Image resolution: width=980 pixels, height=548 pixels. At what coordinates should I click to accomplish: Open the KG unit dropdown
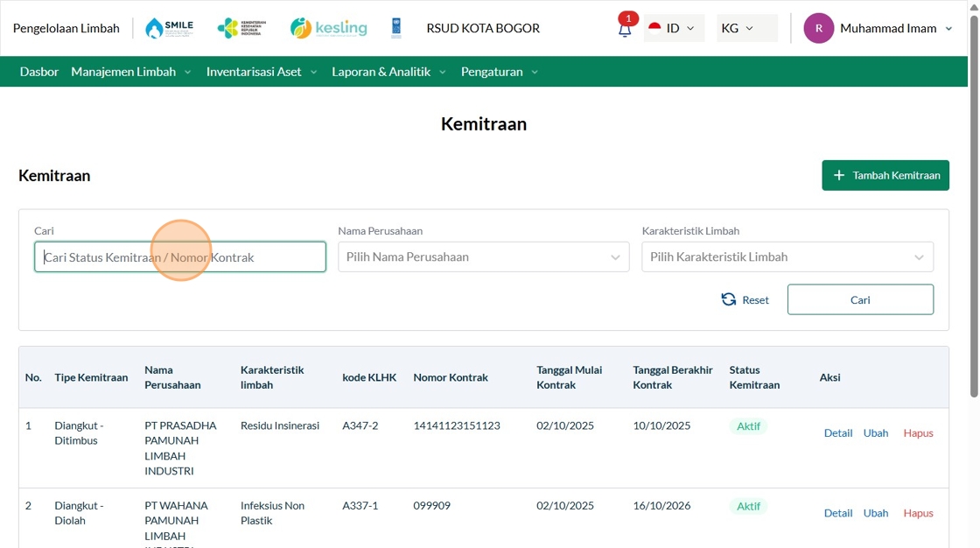[x=747, y=28]
